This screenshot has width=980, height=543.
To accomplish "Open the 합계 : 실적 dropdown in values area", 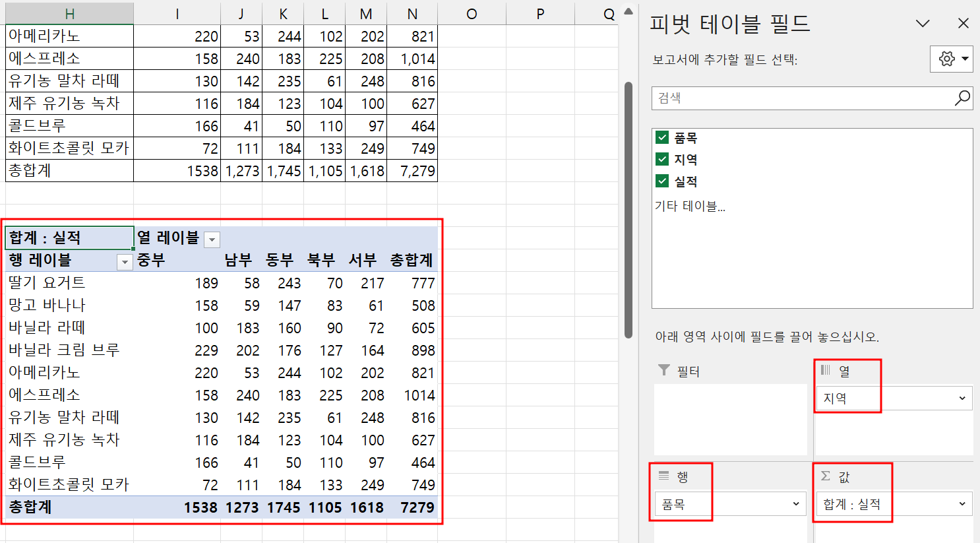I will tap(962, 504).
